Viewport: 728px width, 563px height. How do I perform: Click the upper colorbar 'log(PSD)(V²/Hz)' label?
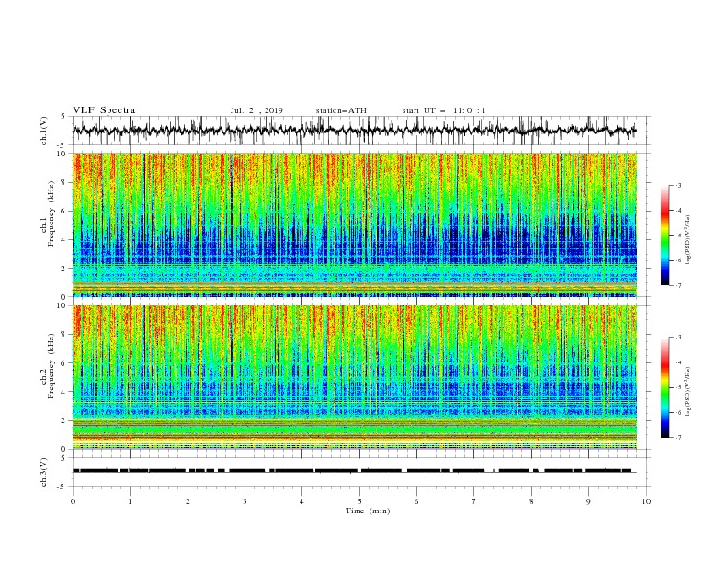tap(688, 240)
